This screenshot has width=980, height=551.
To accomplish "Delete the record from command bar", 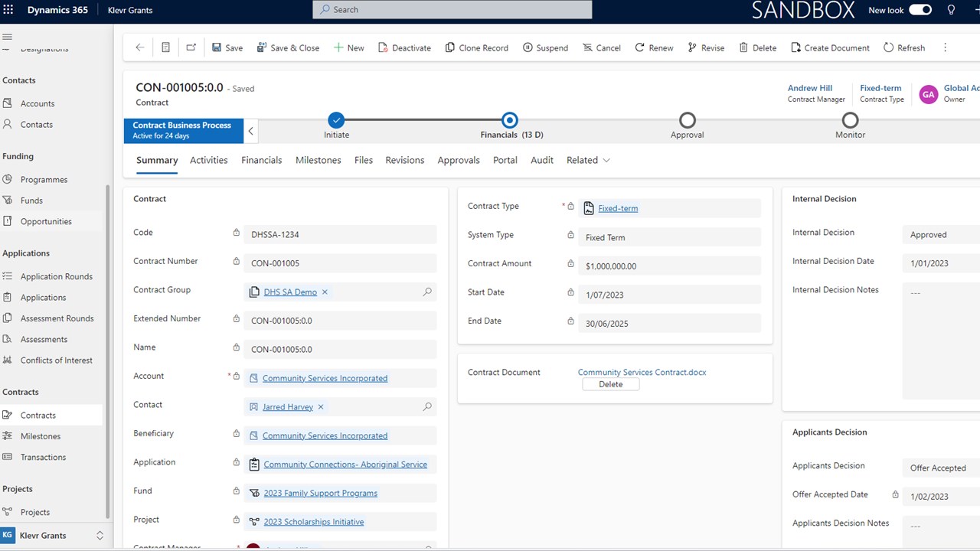I will pos(758,47).
